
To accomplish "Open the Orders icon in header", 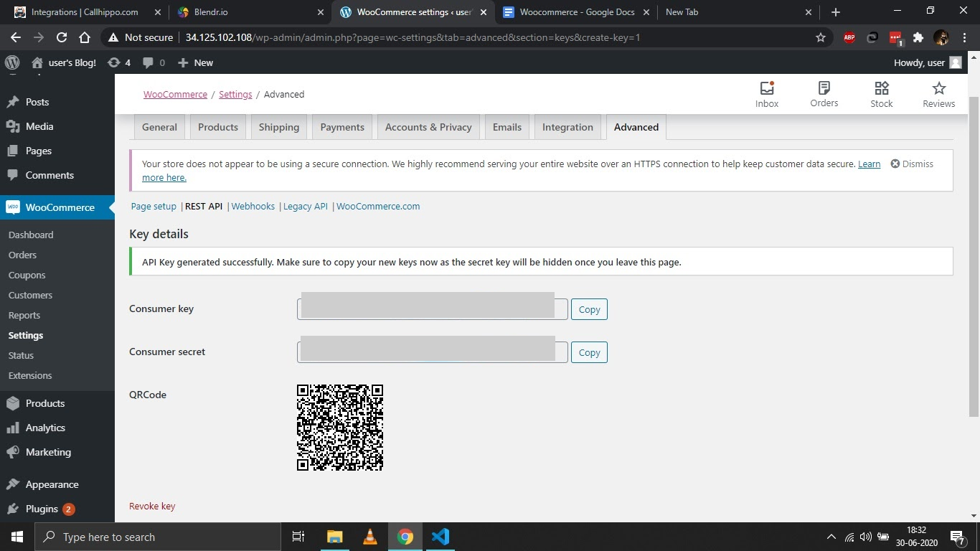I will [x=824, y=94].
